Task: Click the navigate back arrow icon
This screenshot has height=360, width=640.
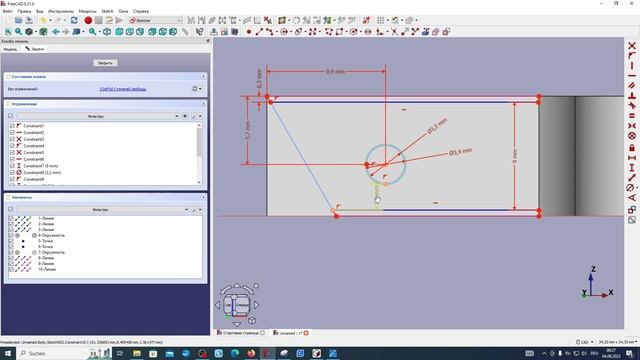Action: (x=56, y=31)
